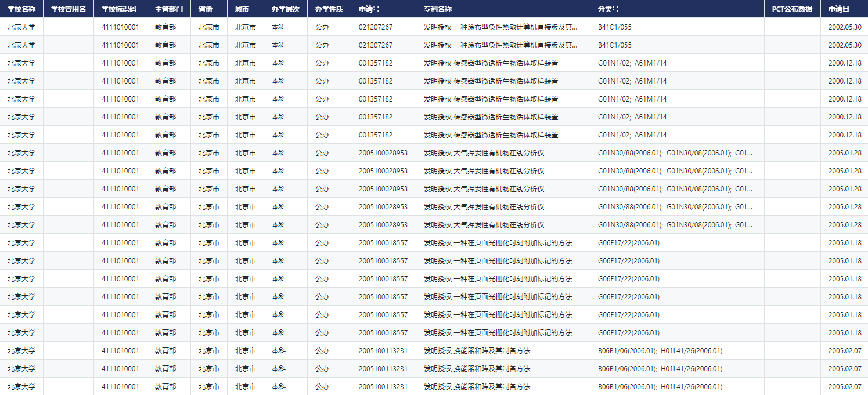Select the 专利名称 column header
This screenshot has width=868, height=395.
click(503, 9)
